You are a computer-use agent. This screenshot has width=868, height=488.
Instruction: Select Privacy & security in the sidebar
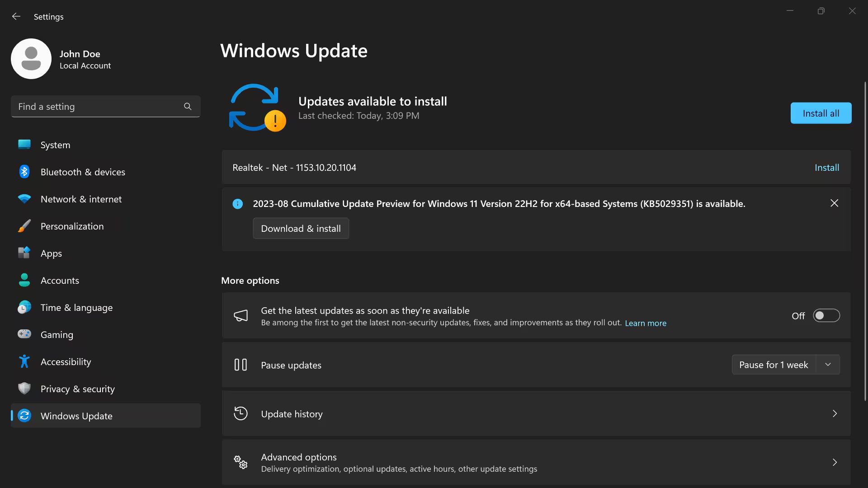pyautogui.click(x=77, y=389)
